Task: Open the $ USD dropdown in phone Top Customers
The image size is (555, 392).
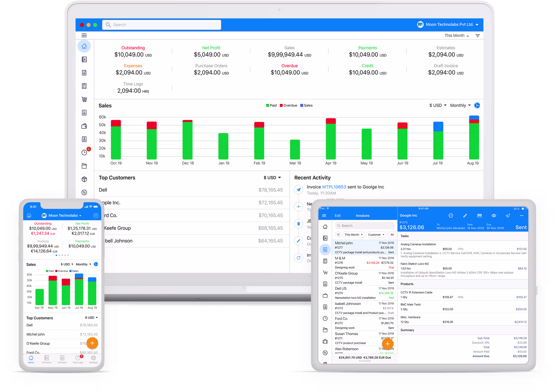Action: click(x=91, y=318)
